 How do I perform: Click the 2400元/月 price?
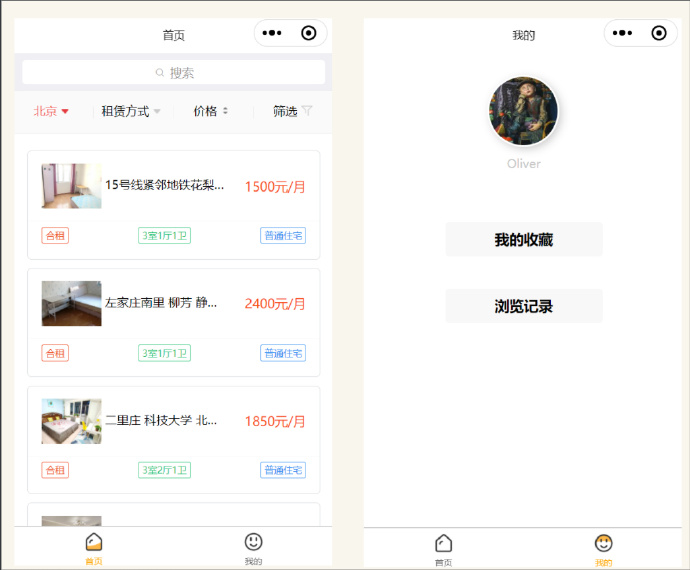[275, 304]
